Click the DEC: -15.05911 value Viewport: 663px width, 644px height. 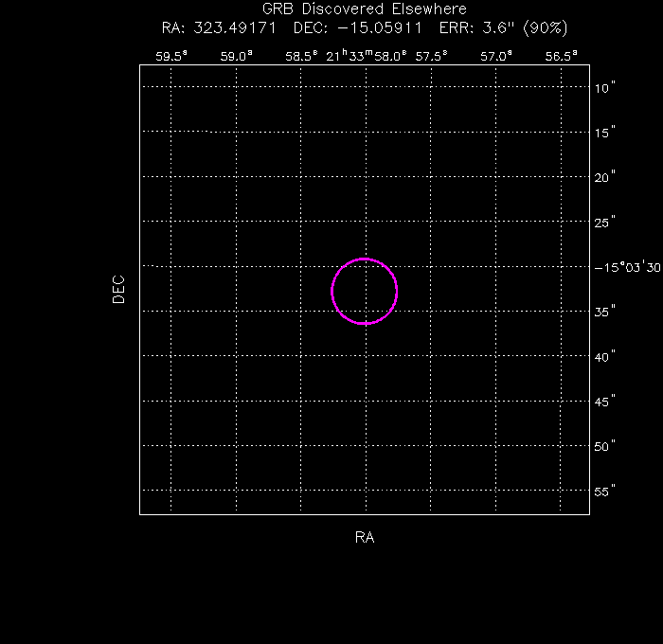click(358, 27)
